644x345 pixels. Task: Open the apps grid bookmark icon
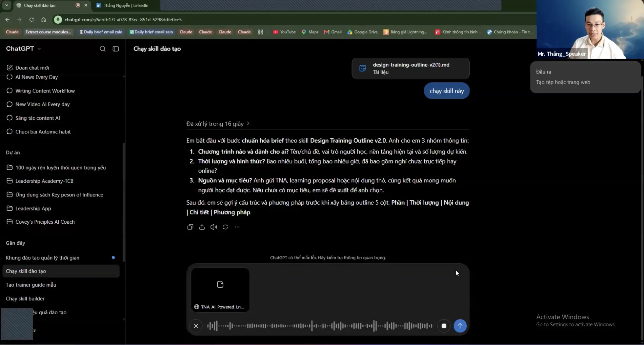pos(260,32)
